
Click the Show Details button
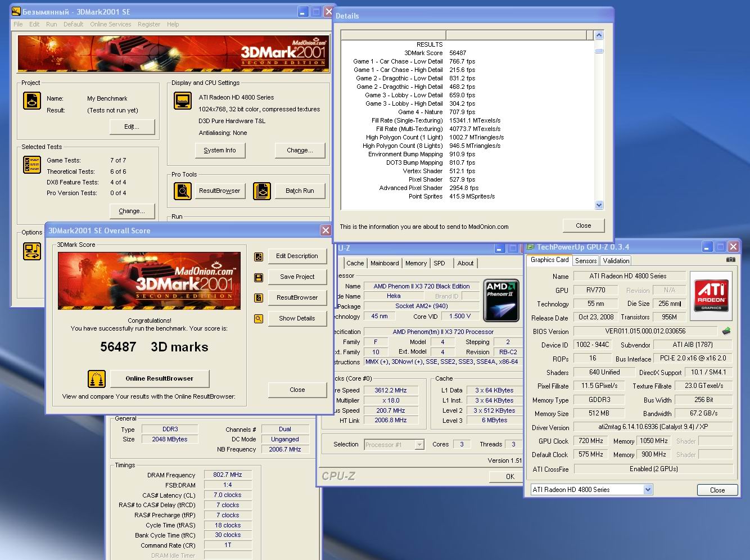click(297, 319)
